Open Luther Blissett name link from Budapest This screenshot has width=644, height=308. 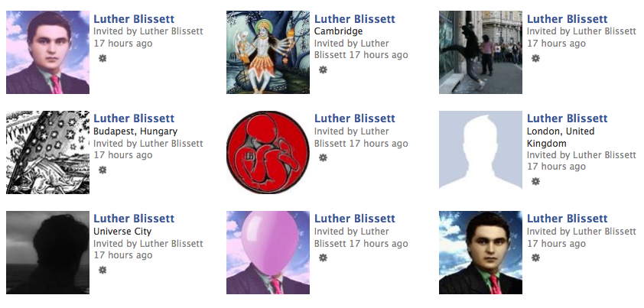pos(134,118)
